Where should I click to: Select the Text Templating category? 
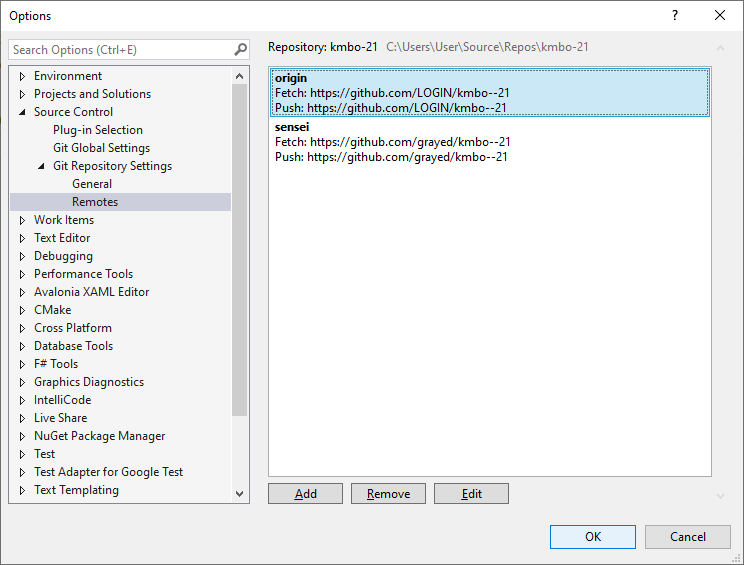coord(76,490)
